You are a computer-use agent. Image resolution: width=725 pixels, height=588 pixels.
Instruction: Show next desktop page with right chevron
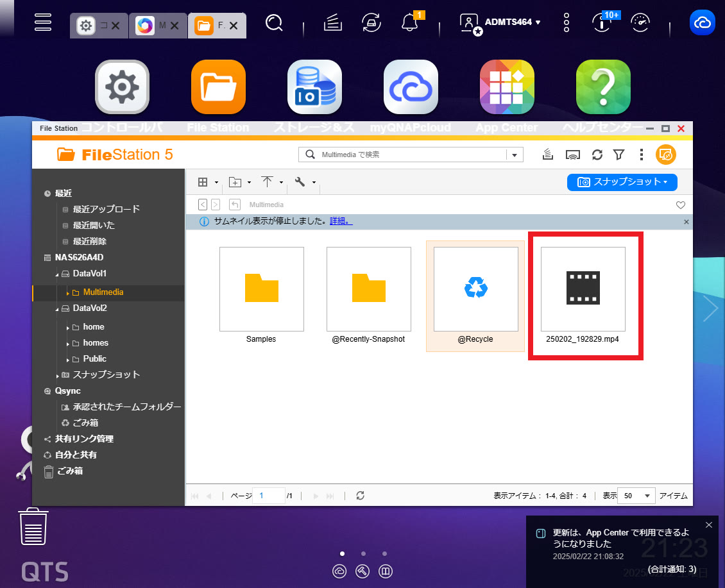(x=710, y=308)
